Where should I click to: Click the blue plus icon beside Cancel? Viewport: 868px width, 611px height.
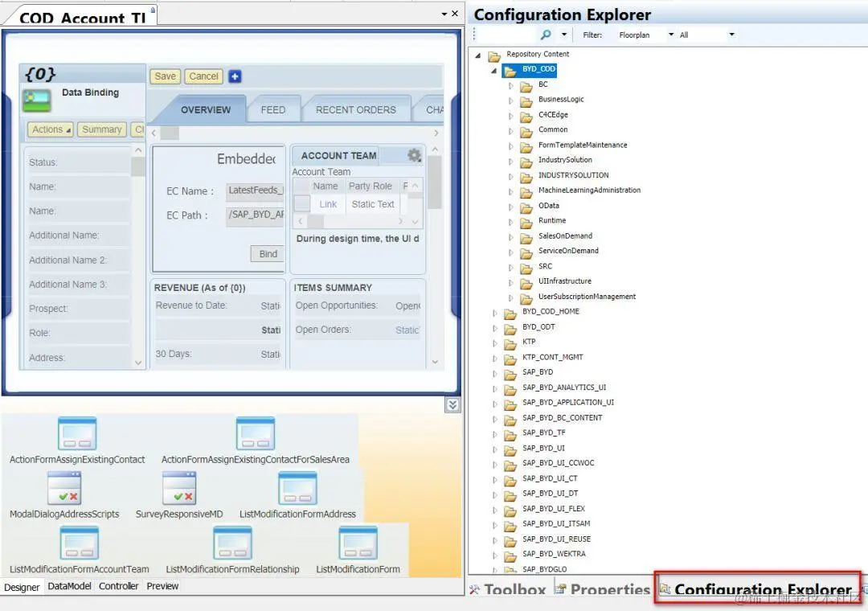click(x=235, y=76)
